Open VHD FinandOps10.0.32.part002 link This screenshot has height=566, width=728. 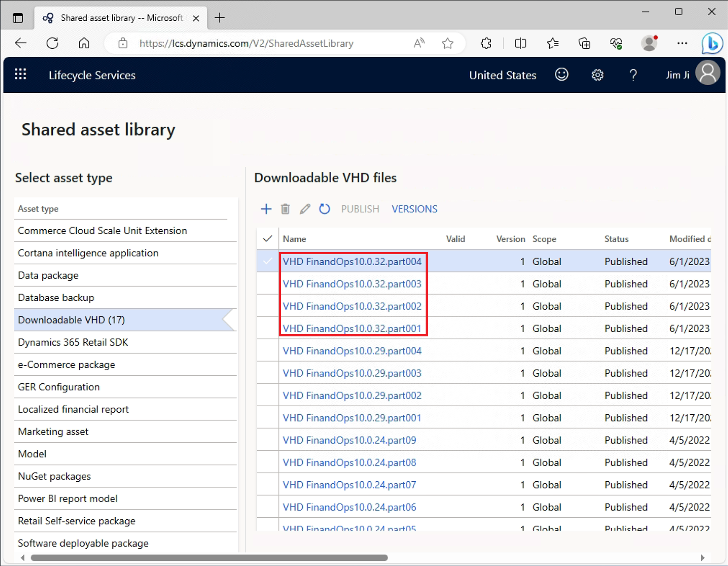pyautogui.click(x=352, y=306)
